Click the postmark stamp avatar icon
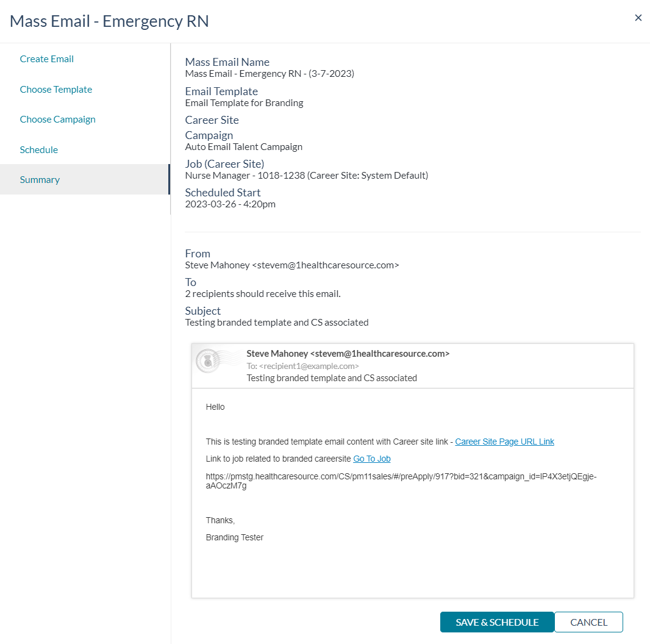The height and width of the screenshot is (644, 650). coord(209,361)
